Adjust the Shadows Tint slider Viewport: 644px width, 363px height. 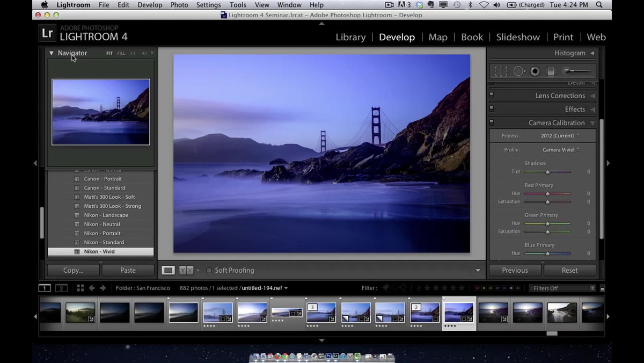point(547,172)
